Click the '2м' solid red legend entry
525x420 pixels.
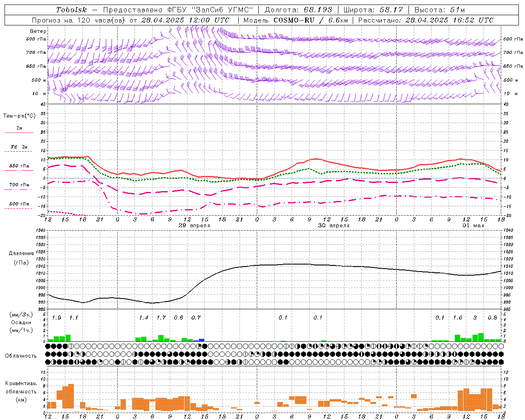point(19,128)
